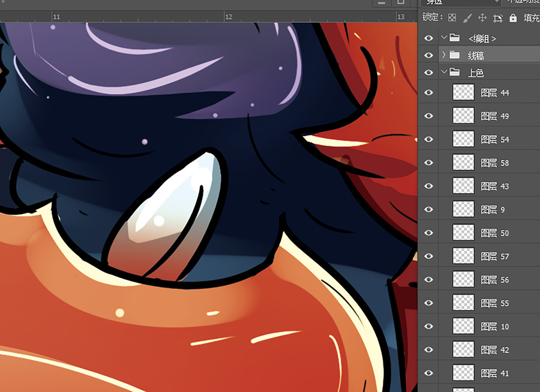
Task: Collapse the <编组> group arrow
Action: point(444,37)
